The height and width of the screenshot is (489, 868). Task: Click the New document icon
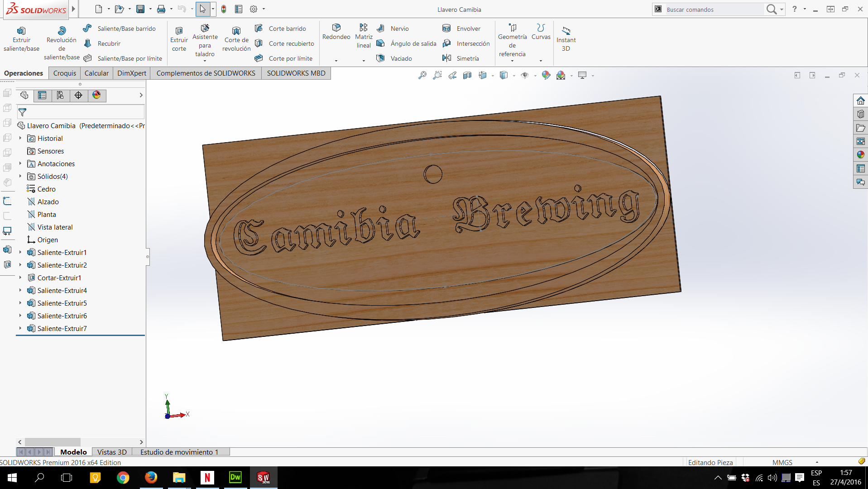tap(99, 9)
